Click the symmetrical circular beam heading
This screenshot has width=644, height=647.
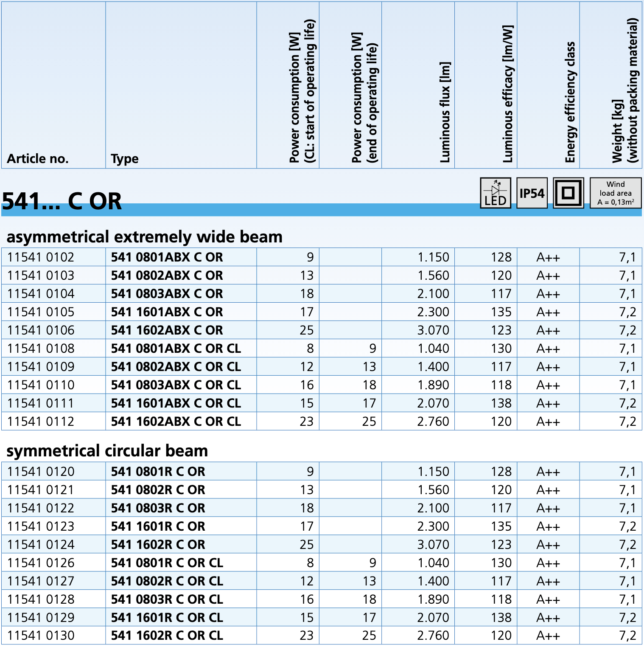click(107, 451)
